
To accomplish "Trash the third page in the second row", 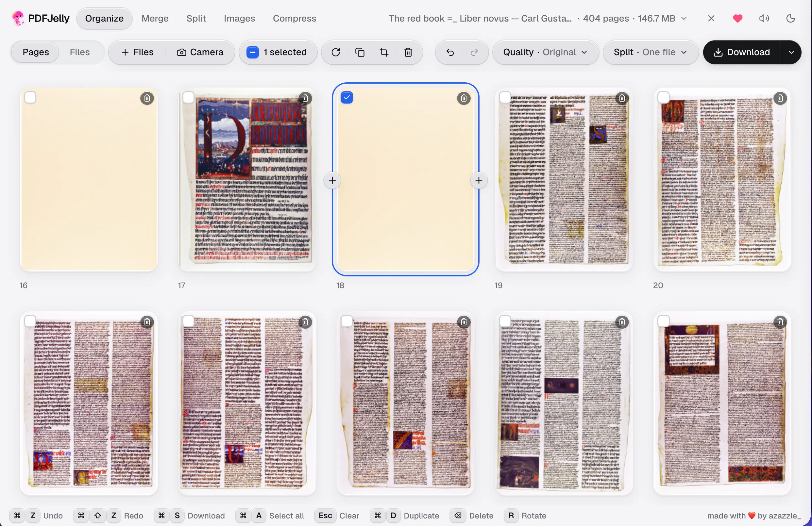I will (464, 322).
